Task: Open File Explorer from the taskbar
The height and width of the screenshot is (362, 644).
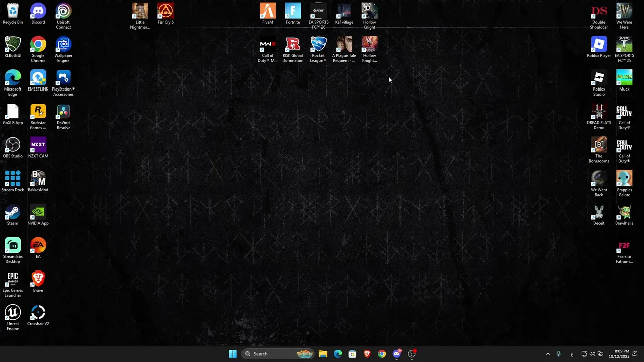Action: coord(323,354)
